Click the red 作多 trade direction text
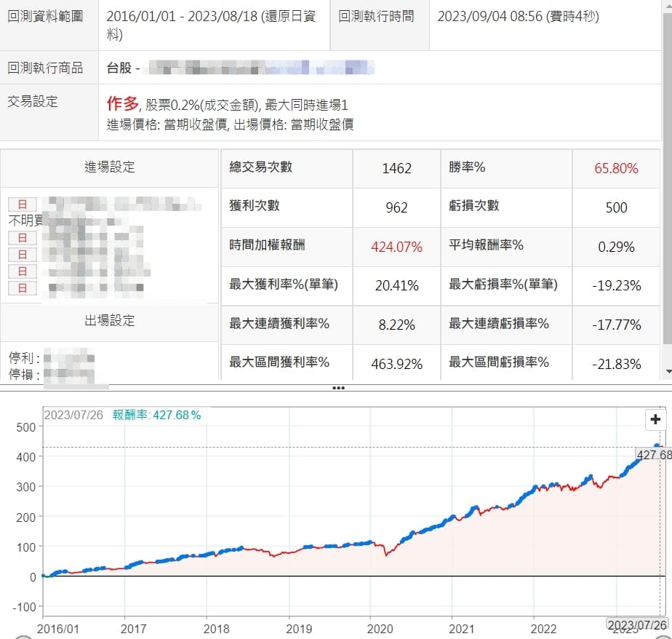The image size is (672, 639). click(122, 104)
